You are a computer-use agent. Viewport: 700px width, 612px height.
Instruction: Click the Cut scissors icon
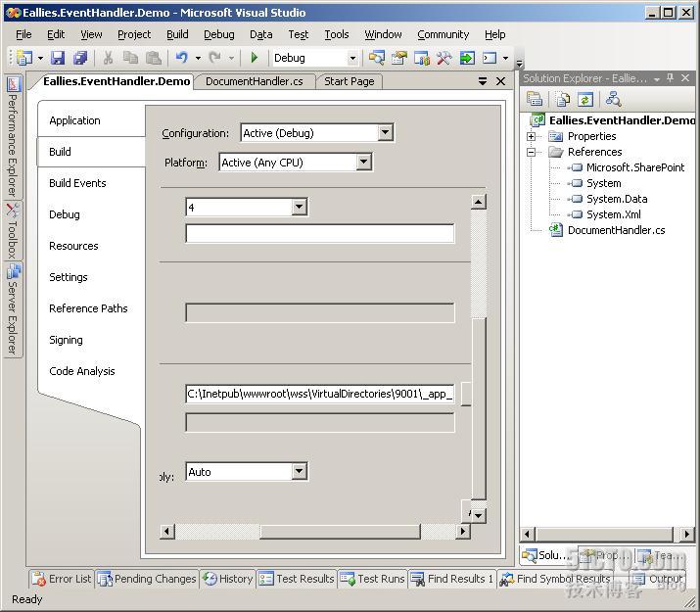point(108,58)
